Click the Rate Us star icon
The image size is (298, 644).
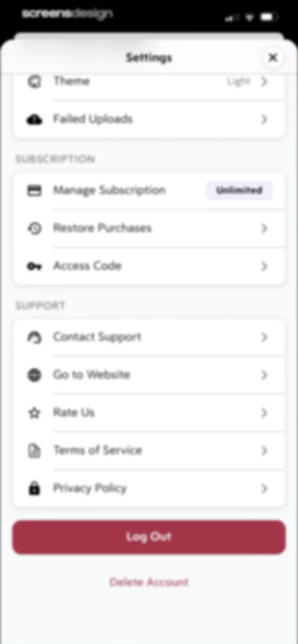click(34, 413)
